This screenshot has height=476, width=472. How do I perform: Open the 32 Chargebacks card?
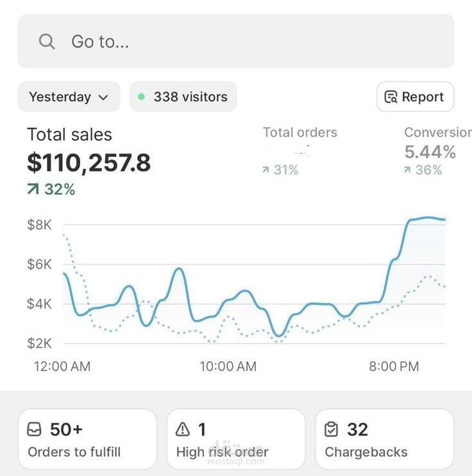coord(384,439)
